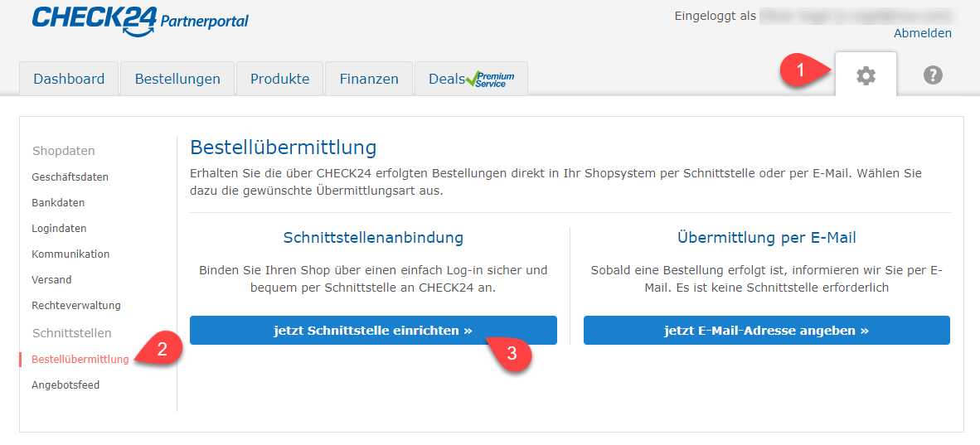This screenshot has height=445, width=980.
Task: Open the Dashboard tab
Action: (x=69, y=79)
